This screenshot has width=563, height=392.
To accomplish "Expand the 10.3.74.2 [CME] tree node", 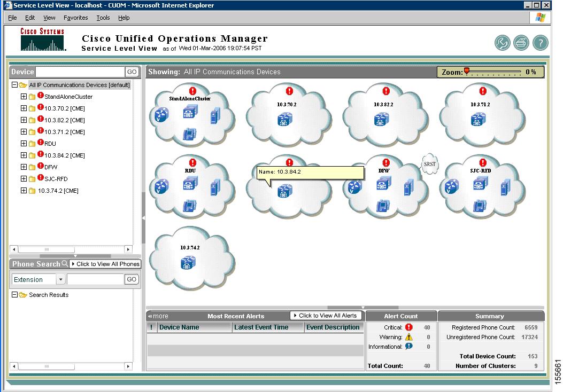I will (24, 191).
